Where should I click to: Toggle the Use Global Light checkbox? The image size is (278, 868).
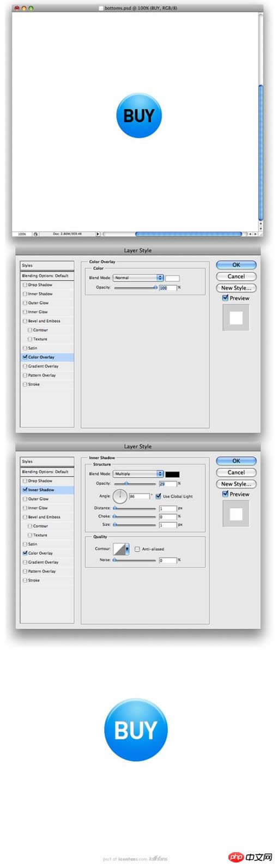(x=159, y=496)
